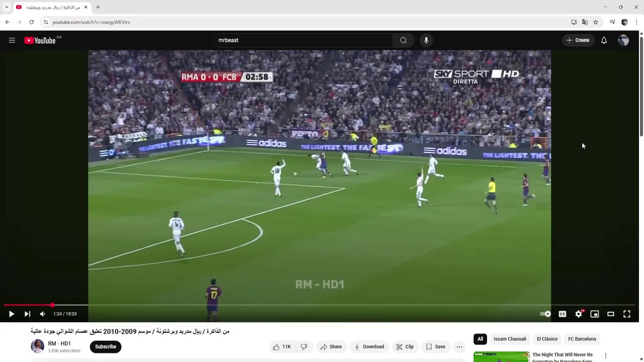Reload the page
Viewport: 644px width, 362px height.
[31, 22]
